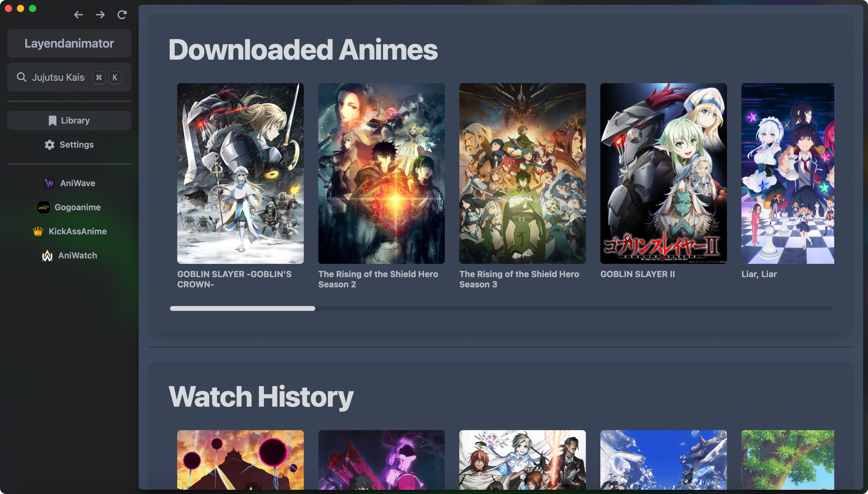Click the Layendanimator title button
Screen dimensions: 868x494
[x=69, y=43]
